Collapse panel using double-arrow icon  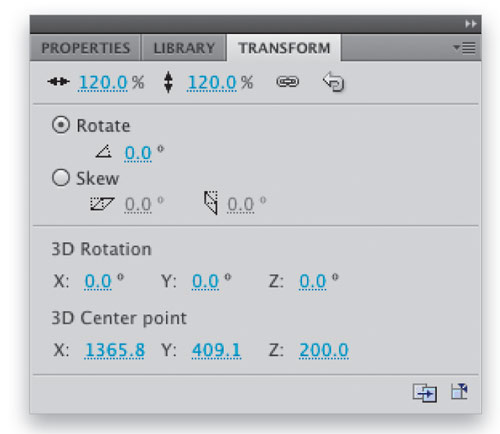471,24
